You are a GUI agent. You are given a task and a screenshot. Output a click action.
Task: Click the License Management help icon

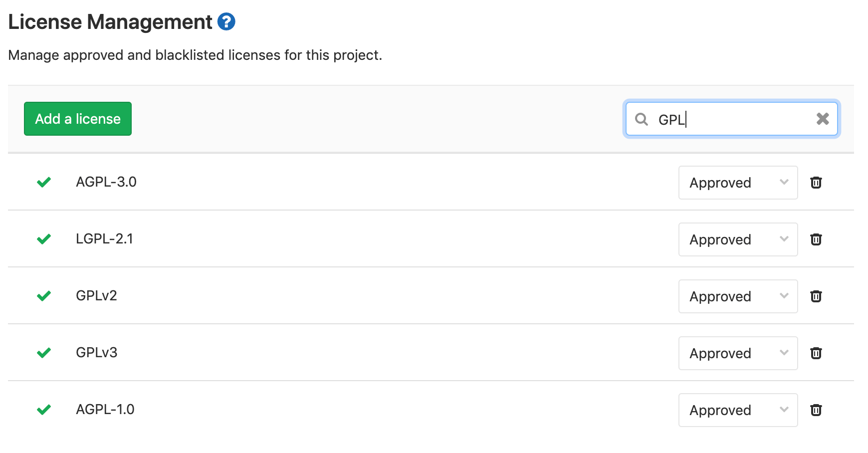(x=226, y=22)
